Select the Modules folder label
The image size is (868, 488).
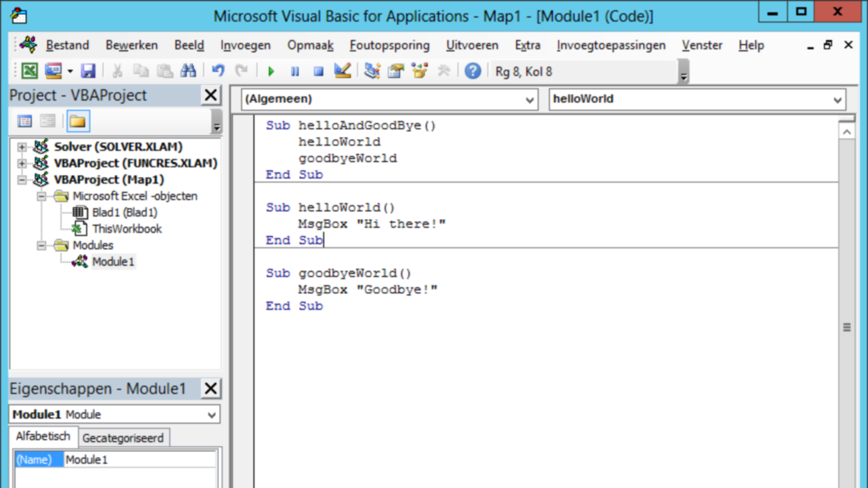(93, 245)
